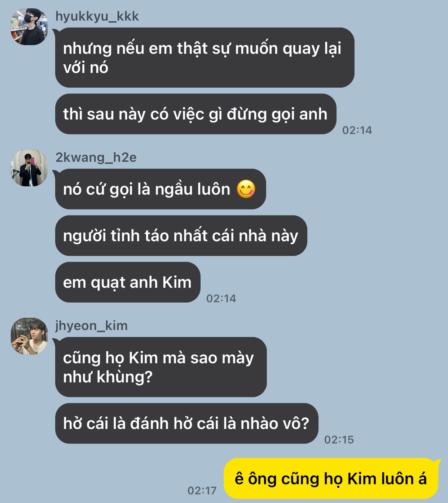Tap jhyeon_kim's profile avatar
The image size is (448, 503).
click(29, 336)
